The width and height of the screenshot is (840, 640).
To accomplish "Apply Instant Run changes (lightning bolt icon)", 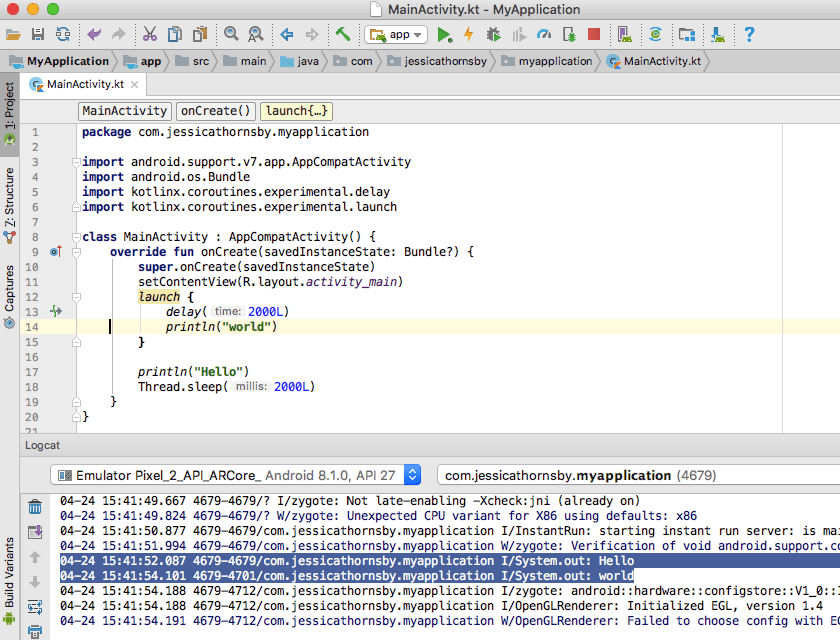I will click(469, 33).
